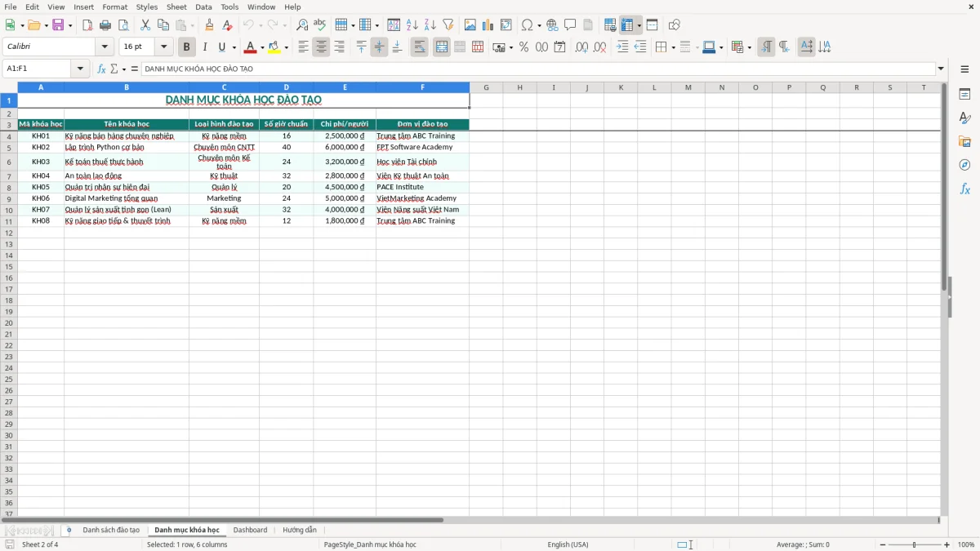Screen dimensions: 980x551
Task: Open the Save button dropdown arrow
Action: coord(70,25)
